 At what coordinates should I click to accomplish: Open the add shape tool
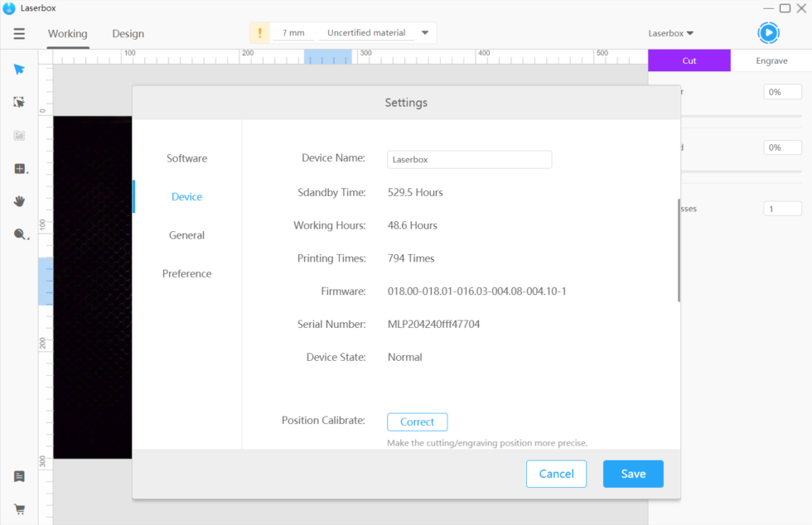(x=20, y=169)
